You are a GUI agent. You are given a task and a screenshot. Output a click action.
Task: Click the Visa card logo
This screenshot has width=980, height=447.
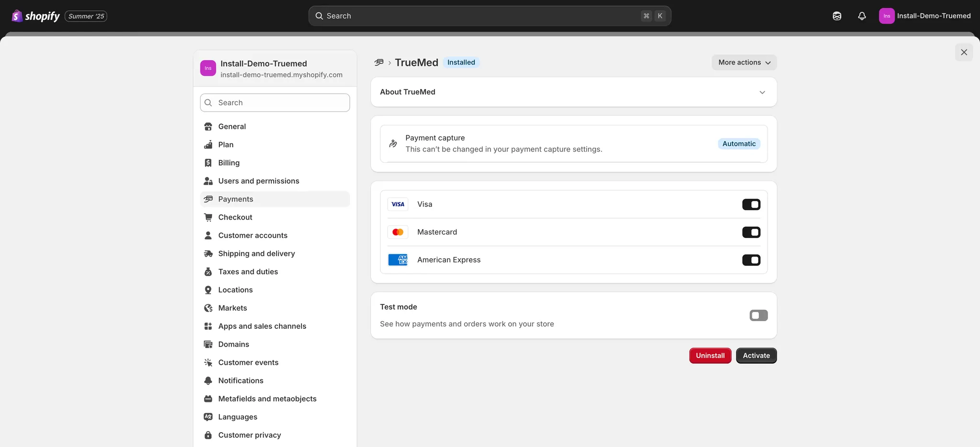[398, 204]
